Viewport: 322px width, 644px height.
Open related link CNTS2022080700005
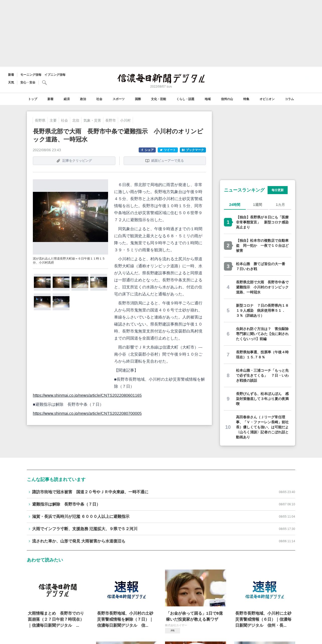tap(87, 414)
